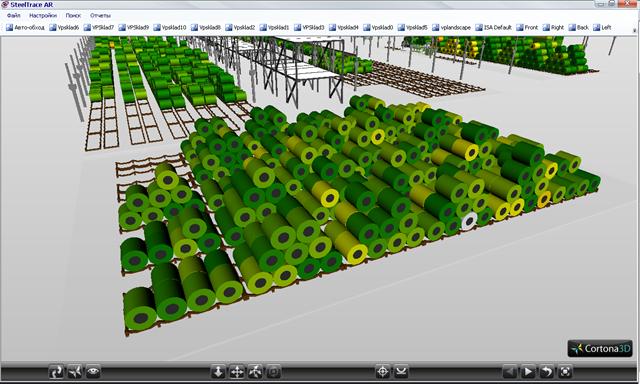This screenshot has width=640, height=384.
Task: Open the Поиск menu
Action: pos(73,16)
